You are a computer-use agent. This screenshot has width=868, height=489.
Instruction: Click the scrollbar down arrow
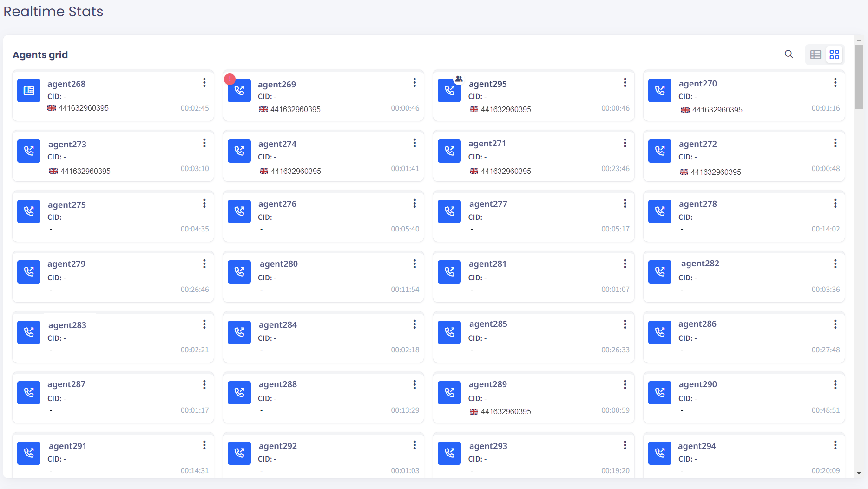pos(859,473)
